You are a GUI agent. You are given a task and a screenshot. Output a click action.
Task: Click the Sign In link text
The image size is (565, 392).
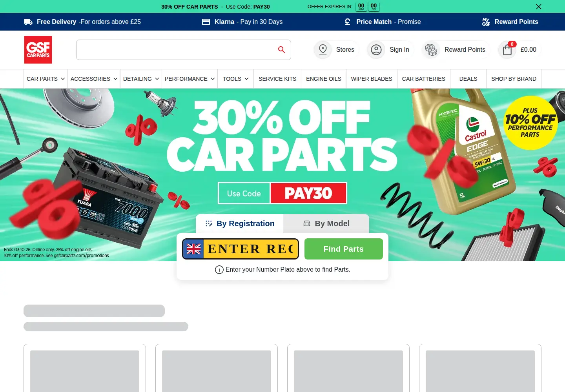[399, 50]
